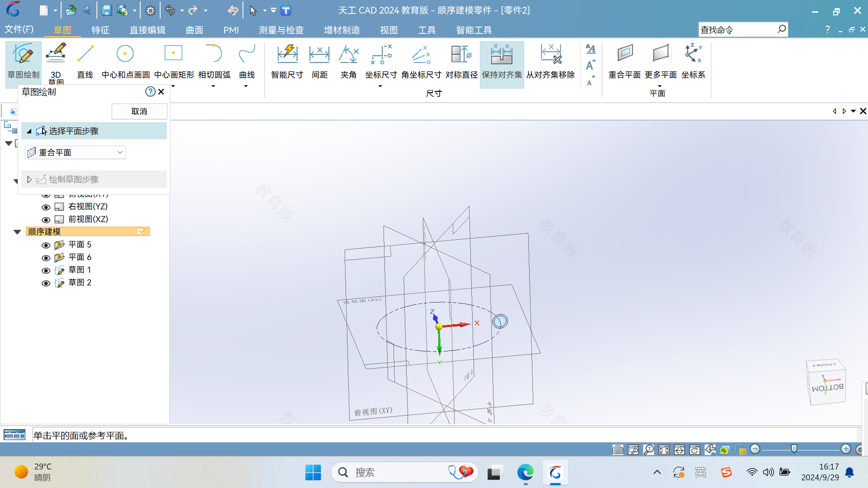Viewport: 868px width, 488px height.
Task: Toggle visibility of 右视图(YZ)
Action: (46, 207)
